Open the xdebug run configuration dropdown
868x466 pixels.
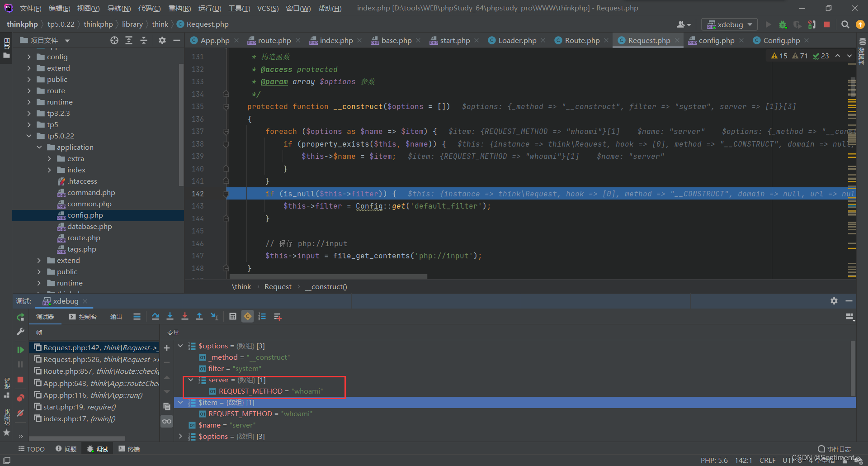click(729, 24)
